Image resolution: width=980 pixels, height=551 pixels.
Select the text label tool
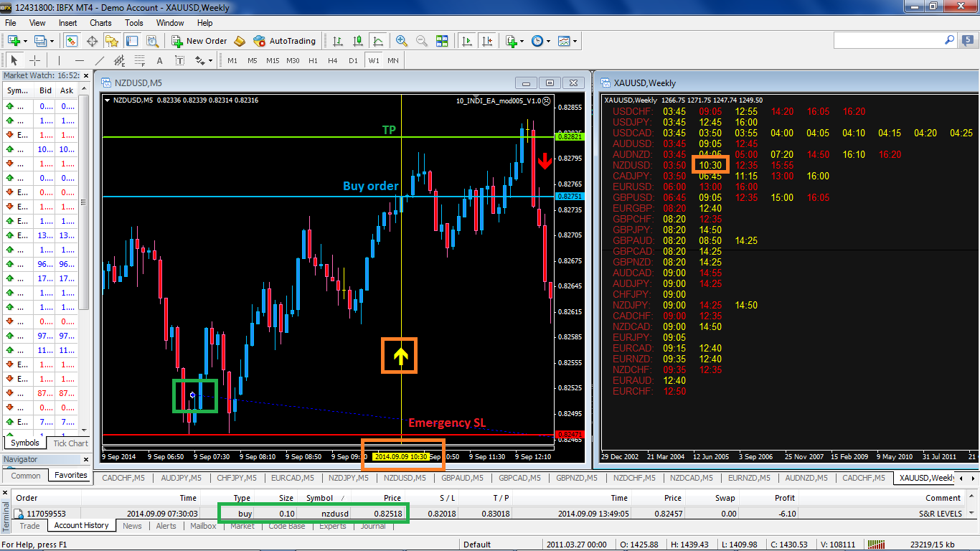coord(159,60)
